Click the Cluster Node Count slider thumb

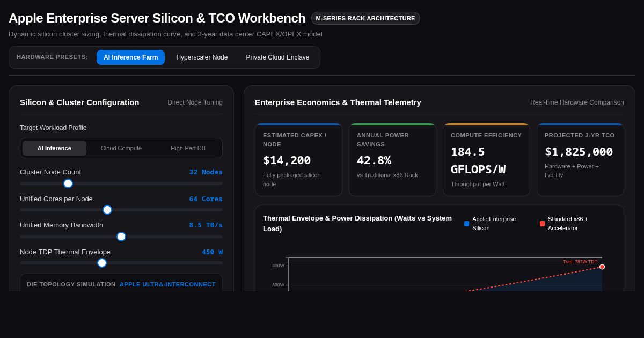click(x=68, y=183)
